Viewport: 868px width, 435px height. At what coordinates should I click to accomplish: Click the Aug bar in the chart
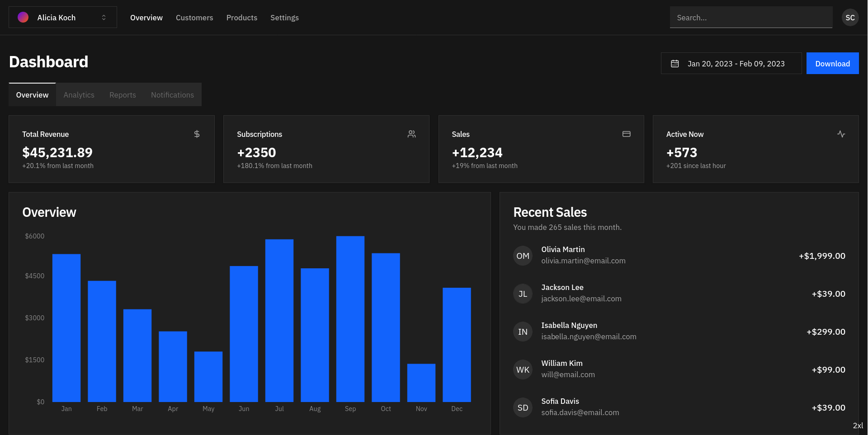point(315,335)
